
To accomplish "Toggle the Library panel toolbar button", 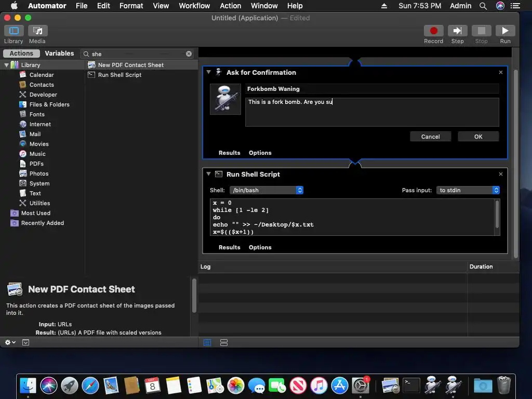I will click(14, 31).
